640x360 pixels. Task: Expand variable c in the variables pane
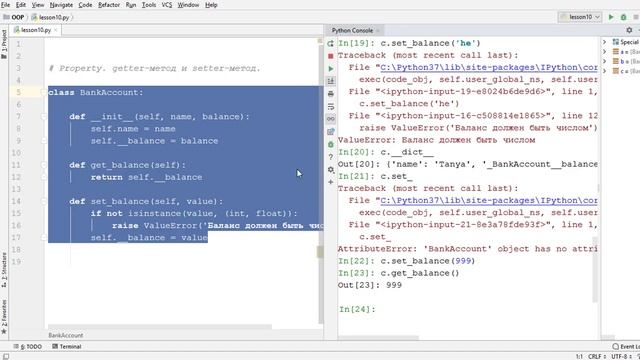605,71
